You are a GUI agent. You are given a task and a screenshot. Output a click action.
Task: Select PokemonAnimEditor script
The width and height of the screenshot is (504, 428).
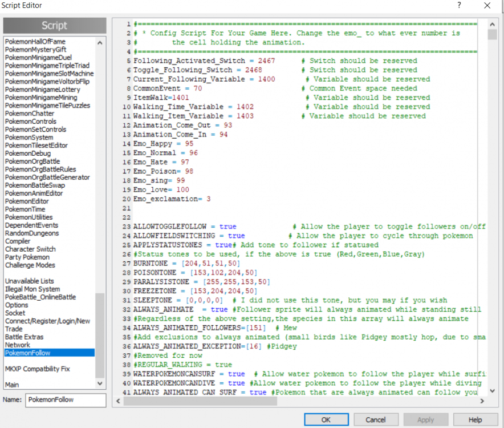click(34, 193)
